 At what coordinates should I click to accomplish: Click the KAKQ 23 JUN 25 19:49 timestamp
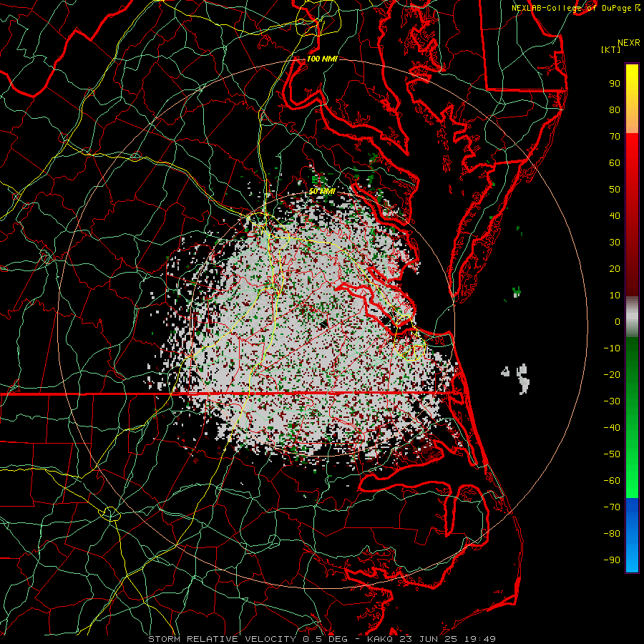click(431, 639)
